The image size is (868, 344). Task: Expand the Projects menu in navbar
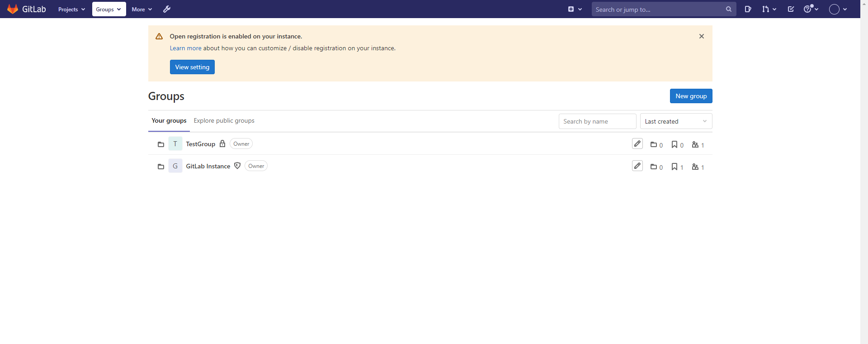click(71, 9)
